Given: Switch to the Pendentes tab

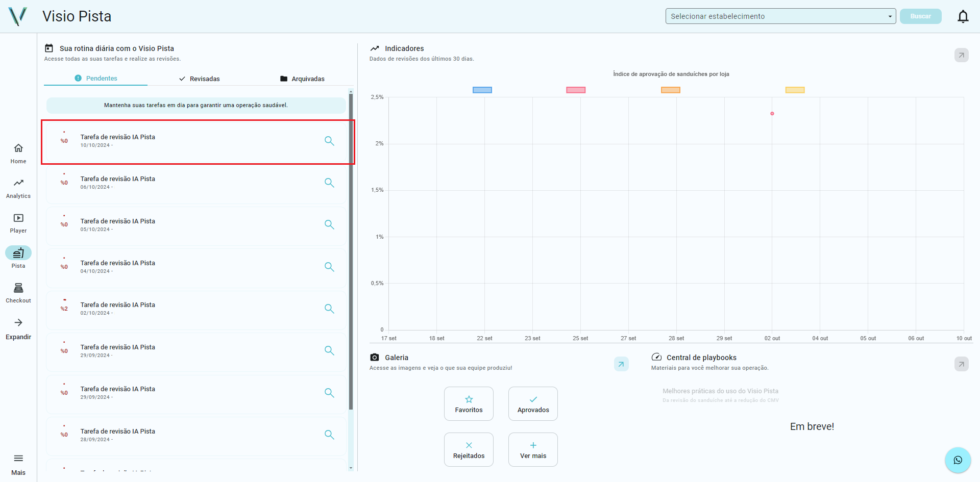Looking at the screenshot, I should (96, 78).
